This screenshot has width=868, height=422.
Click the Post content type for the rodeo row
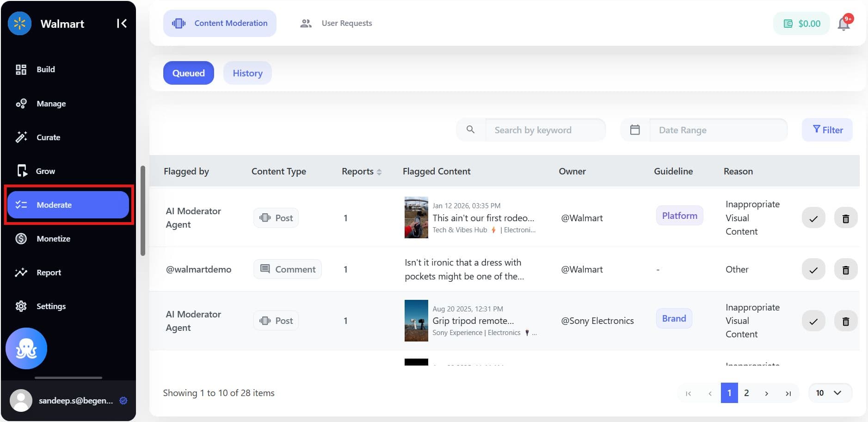click(x=276, y=218)
